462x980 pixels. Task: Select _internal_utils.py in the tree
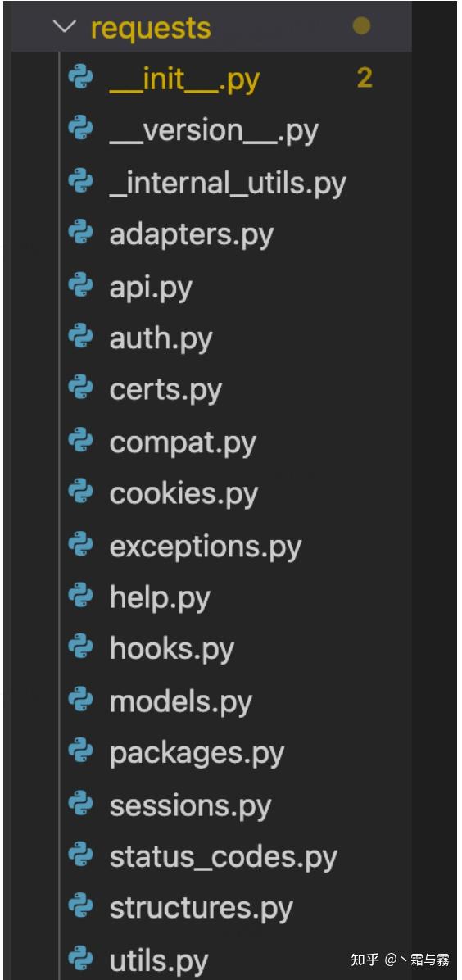pyautogui.click(x=228, y=184)
